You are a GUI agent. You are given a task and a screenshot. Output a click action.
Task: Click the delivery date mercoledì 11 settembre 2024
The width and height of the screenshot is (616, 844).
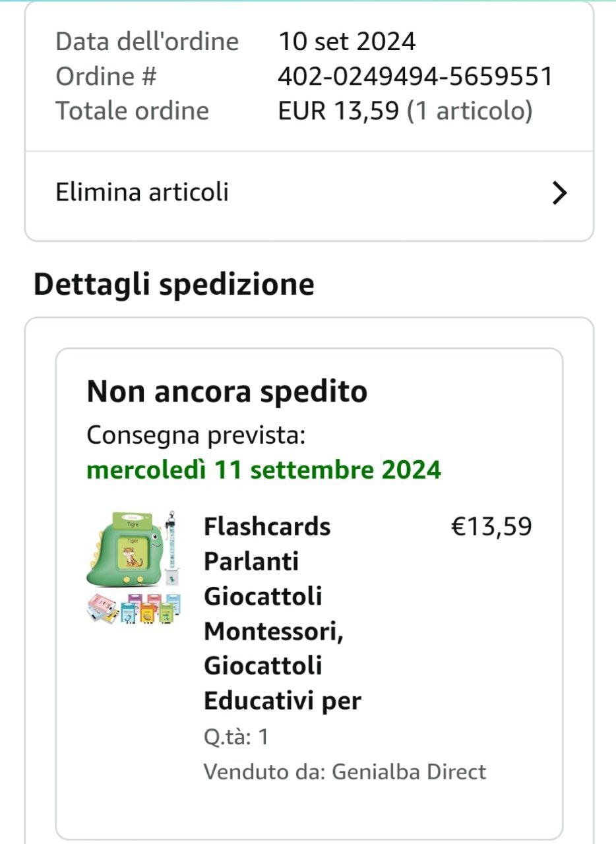[x=264, y=470]
